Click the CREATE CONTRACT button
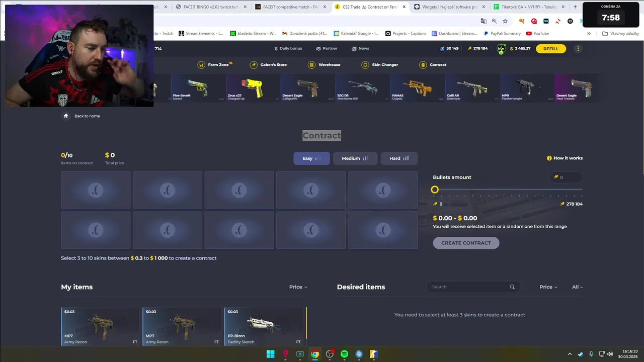Image resolution: width=644 pixels, height=362 pixels. pyautogui.click(x=466, y=243)
